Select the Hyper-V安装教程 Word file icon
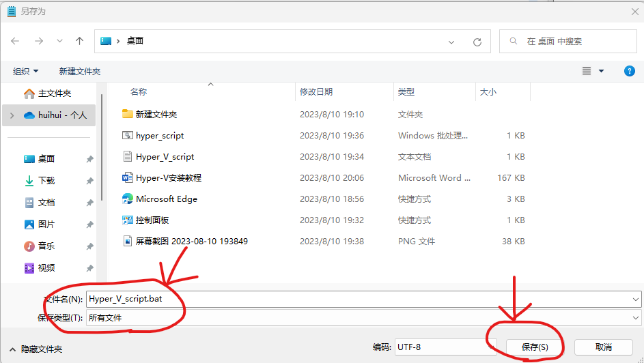 pyautogui.click(x=127, y=177)
